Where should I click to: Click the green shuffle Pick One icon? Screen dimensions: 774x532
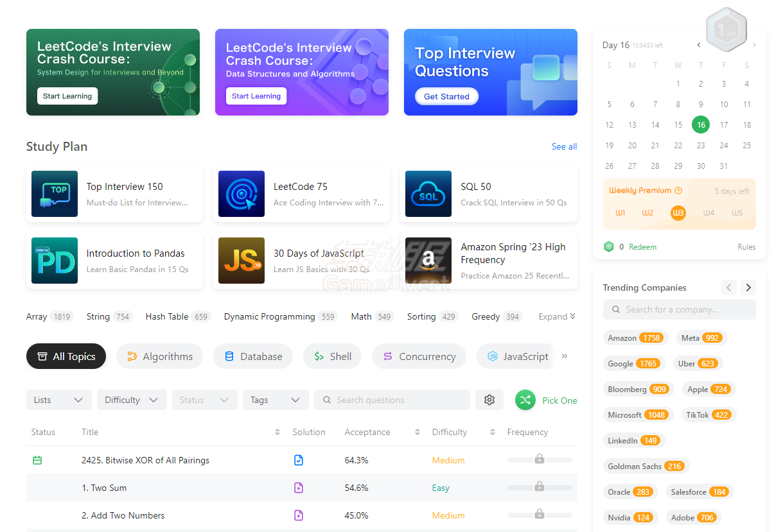[525, 400]
